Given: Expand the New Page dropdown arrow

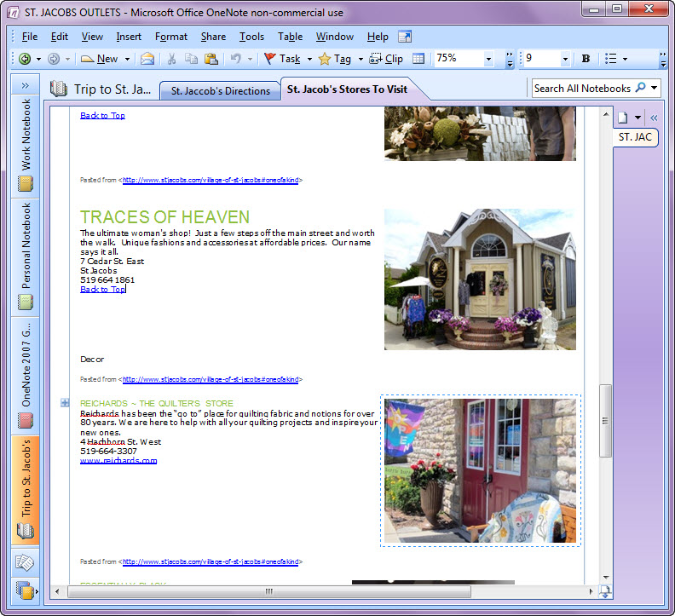Looking at the screenshot, I should click(x=638, y=118).
